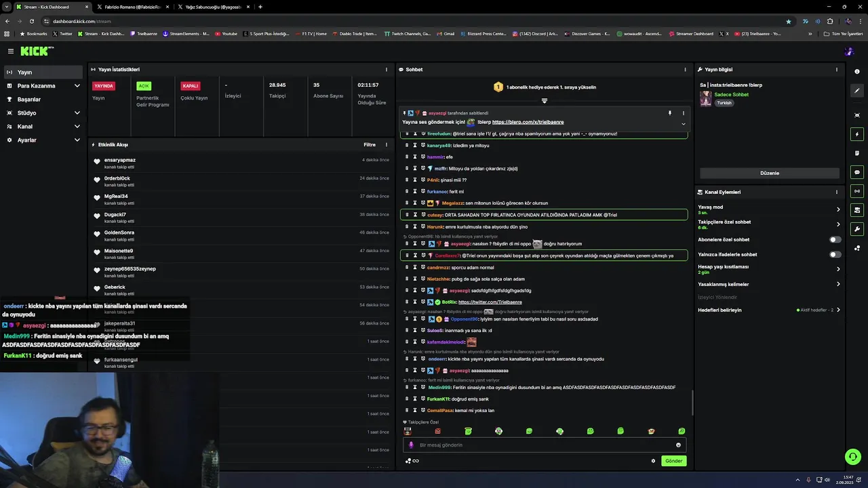
Task: Open the Streamer Dashboard bookmark
Action: point(691,33)
